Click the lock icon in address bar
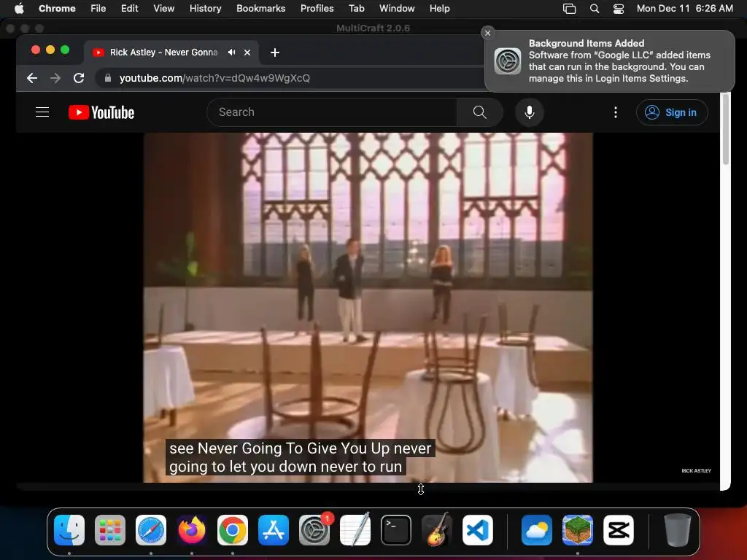The width and height of the screenshot is (747, 560). click(x=108, y=78)
